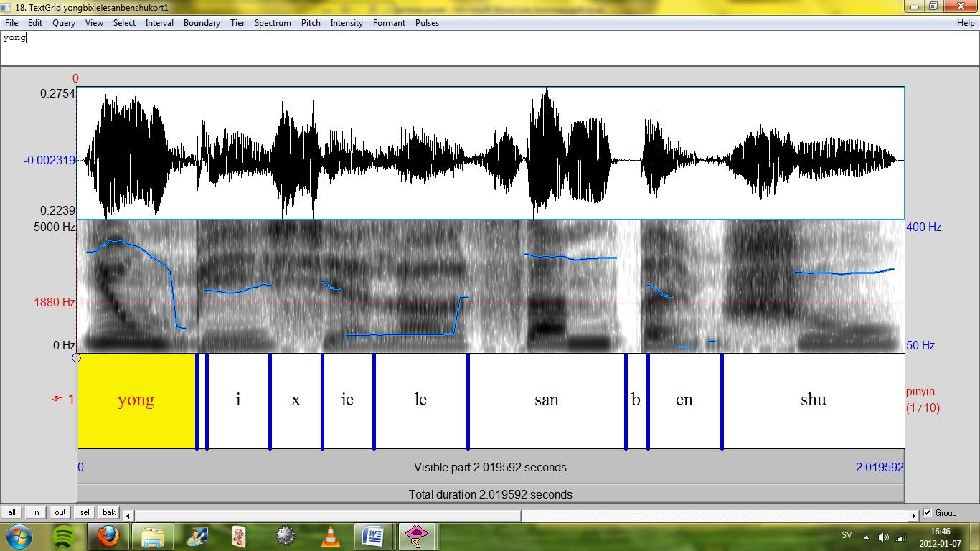
Task: Open the Formant menu
Action: [389, 23]
